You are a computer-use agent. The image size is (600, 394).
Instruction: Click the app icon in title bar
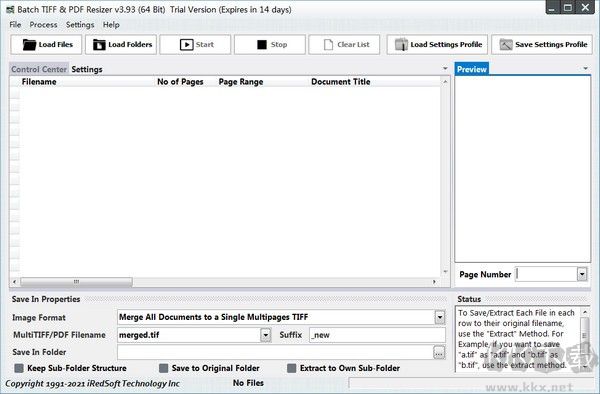tap(10, 10)
